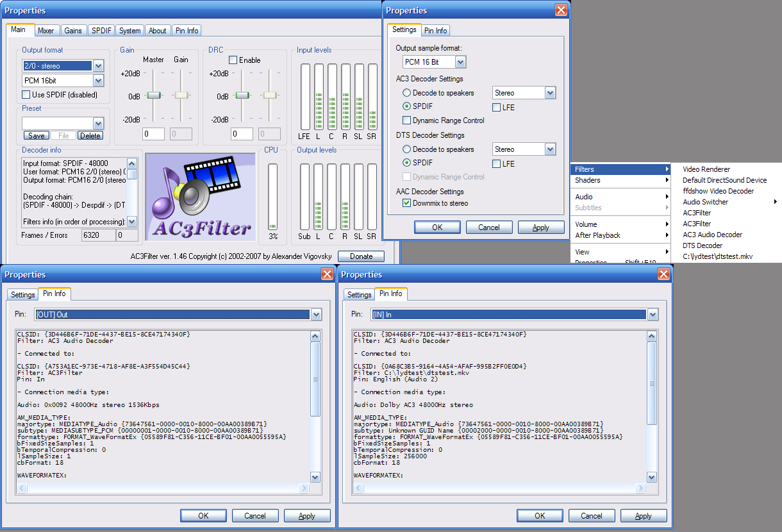Click the Donate button
The width and height of the screenshot is (782, 532).
(x=361, y=256)
